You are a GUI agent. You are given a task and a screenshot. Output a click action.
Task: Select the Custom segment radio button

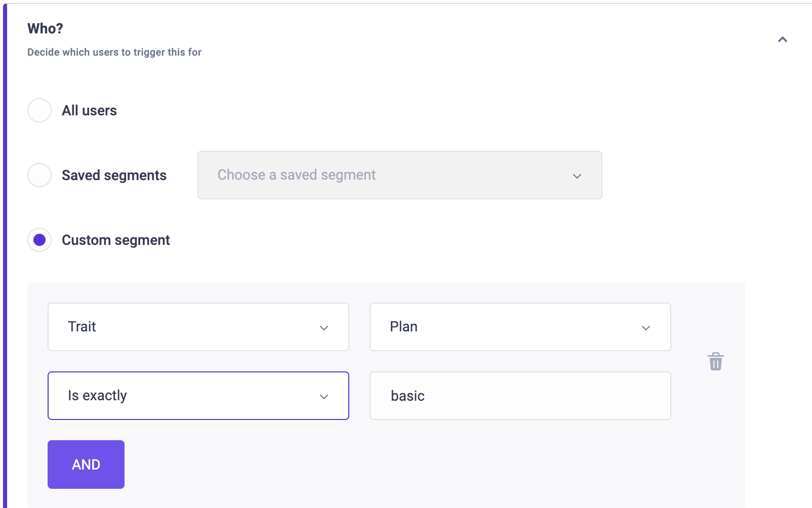[39, 240]
